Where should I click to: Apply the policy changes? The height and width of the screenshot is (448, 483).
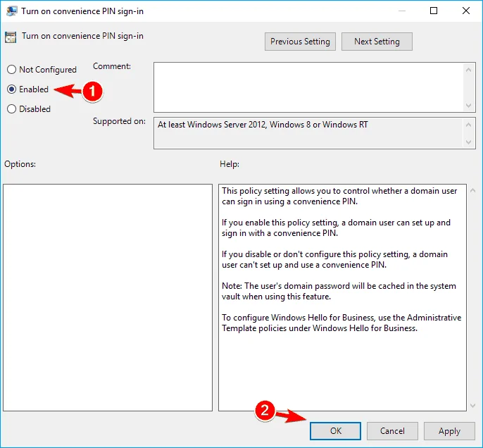[x=449, y=431]
